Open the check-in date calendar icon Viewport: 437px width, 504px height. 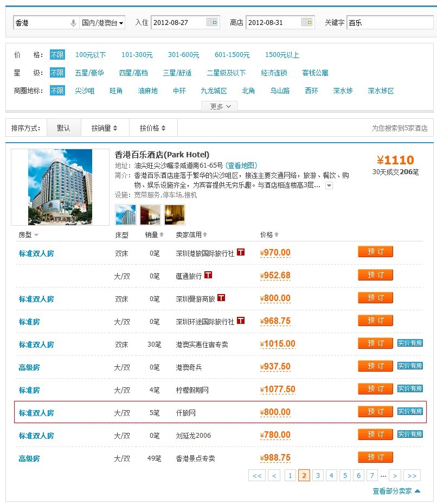tap(212, 22)
